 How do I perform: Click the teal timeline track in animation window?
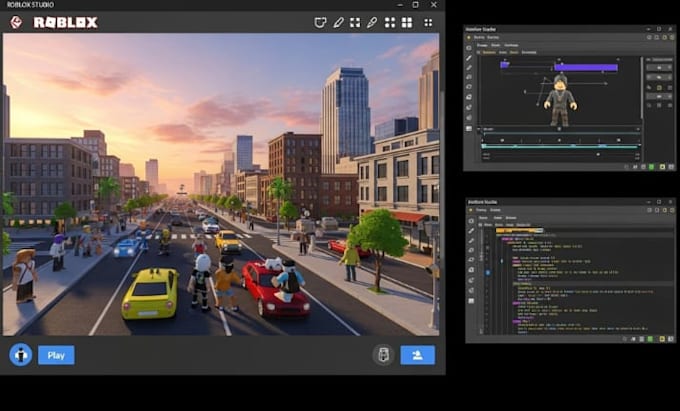point(561,147)
